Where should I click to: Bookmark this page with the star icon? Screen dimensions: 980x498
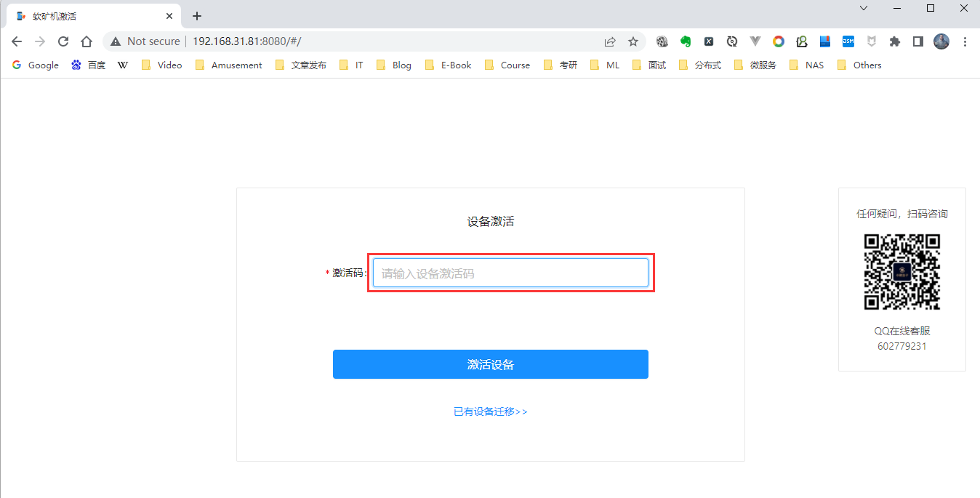point(633,41)
